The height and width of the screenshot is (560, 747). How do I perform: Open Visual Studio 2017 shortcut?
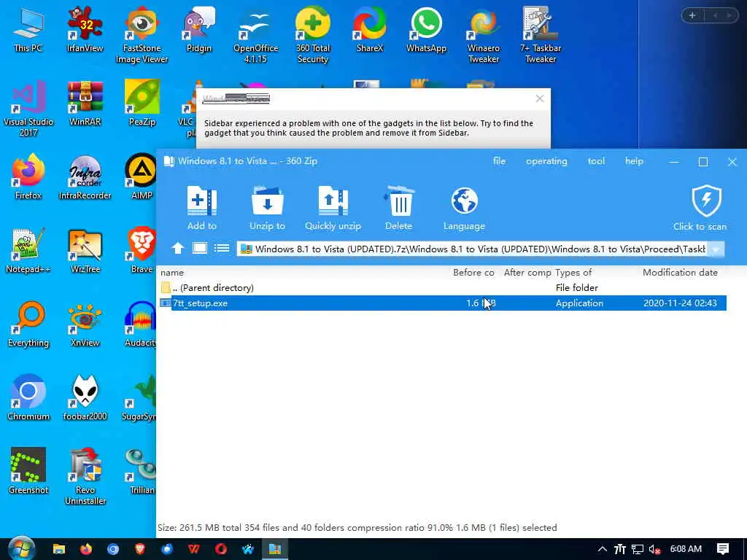[28, 109]
